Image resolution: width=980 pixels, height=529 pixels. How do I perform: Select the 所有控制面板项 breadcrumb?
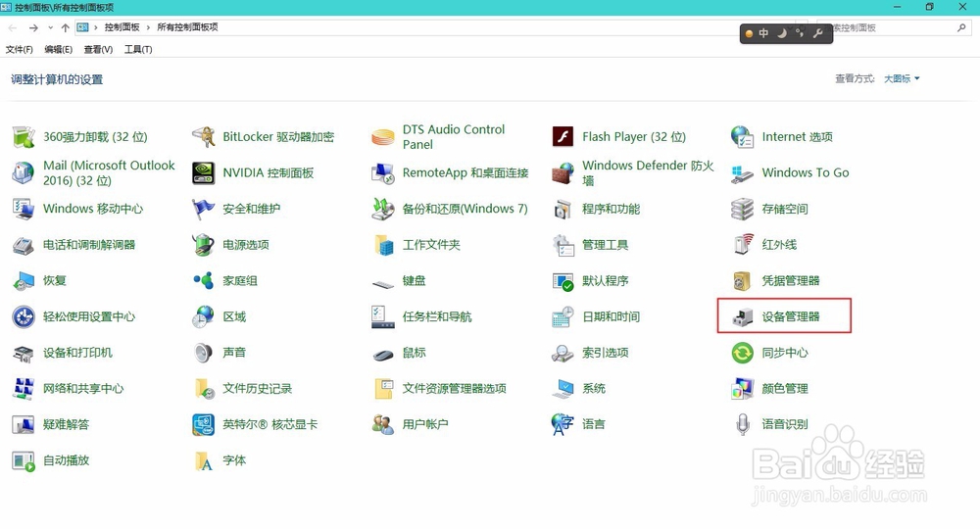pyautogui.click(x=187, y=27)
